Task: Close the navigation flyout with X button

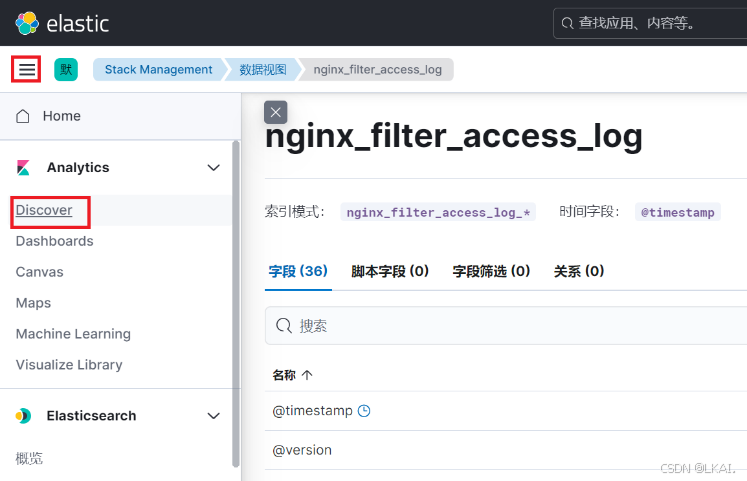Action: click(275, 112)
